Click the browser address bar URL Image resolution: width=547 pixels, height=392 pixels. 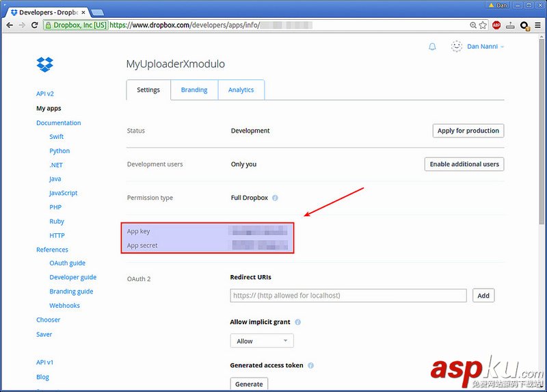click(211, 25)
